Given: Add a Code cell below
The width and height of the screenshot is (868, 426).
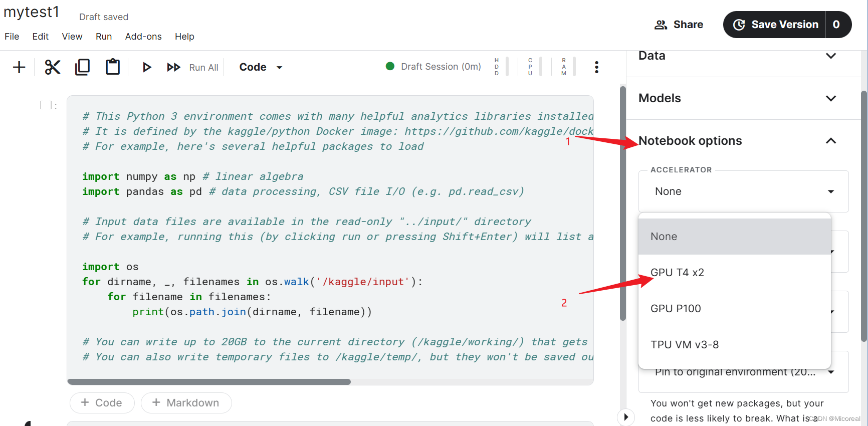Looking at the screenshot, I should point(102,403).
